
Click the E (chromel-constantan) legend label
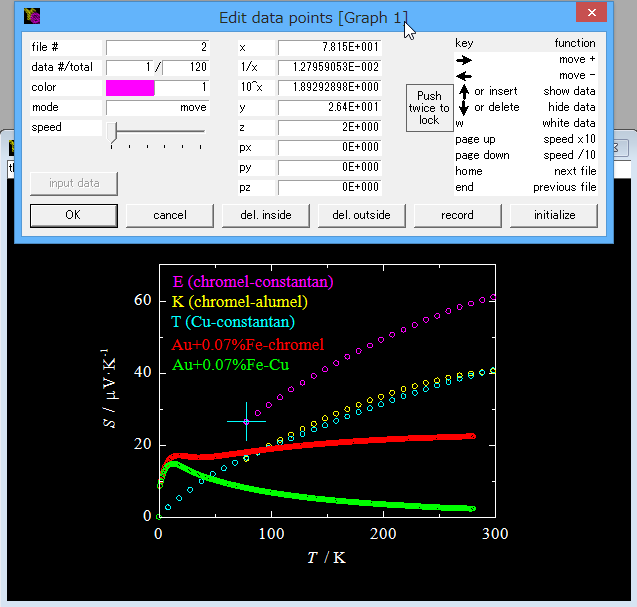point(253,282)
